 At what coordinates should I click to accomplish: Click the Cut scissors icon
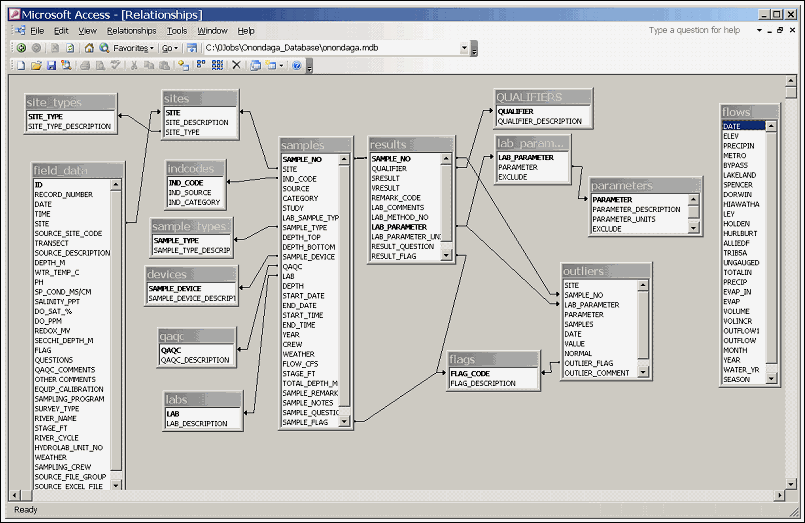134,65
